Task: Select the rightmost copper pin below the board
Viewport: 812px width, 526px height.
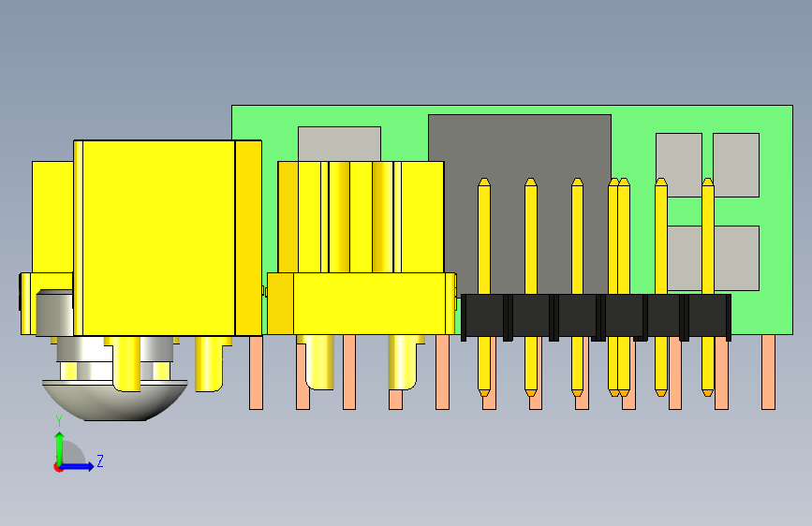Action: [x=769, y=372]
